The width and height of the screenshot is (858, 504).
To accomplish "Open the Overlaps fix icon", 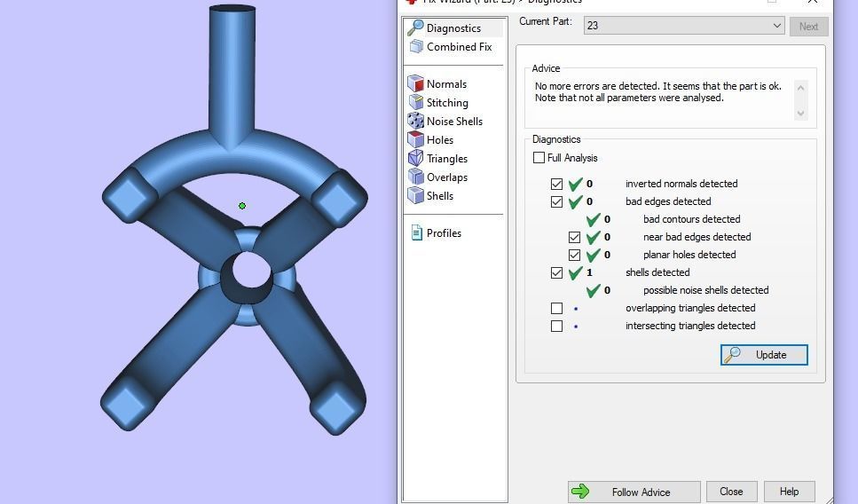I will [416, 177].
